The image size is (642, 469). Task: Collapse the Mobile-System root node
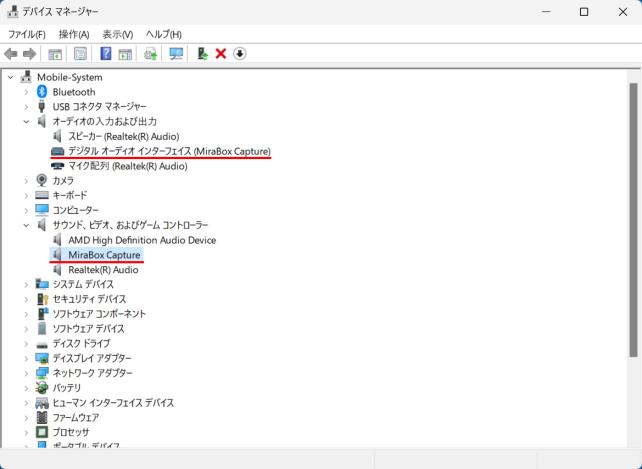(x=11, y=77)
